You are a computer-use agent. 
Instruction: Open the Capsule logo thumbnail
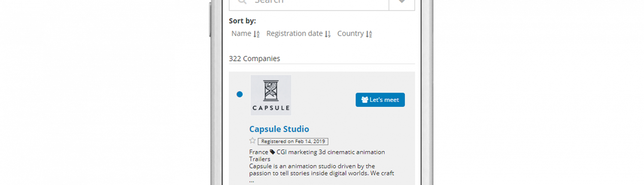pyautogui.click(x=271, y=95)
